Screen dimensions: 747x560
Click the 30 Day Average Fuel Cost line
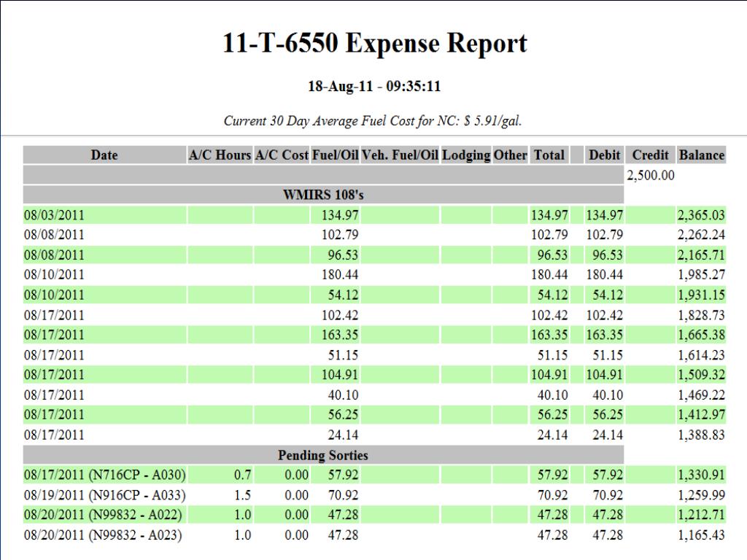(373, 120)
